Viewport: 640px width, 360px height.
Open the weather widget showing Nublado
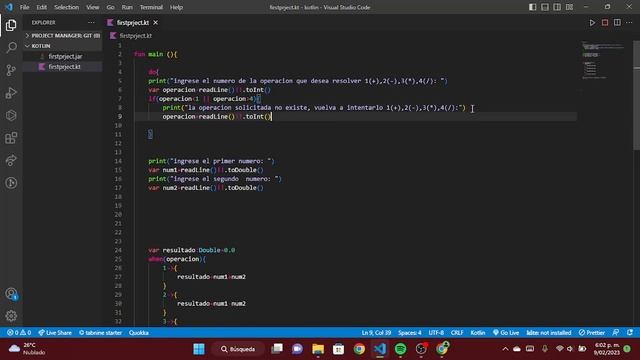click(27, 349)
